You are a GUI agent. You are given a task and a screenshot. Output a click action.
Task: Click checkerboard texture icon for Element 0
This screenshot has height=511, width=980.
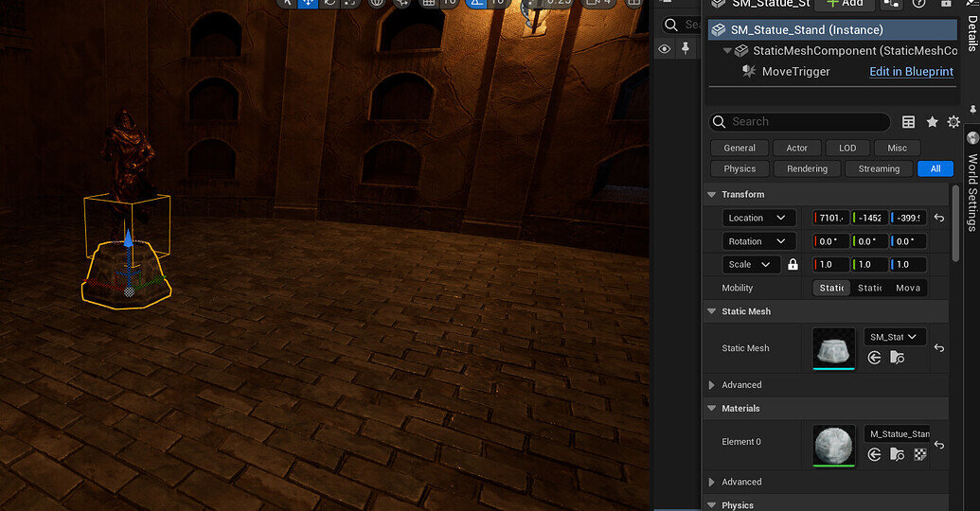click(x=920, y=454)
